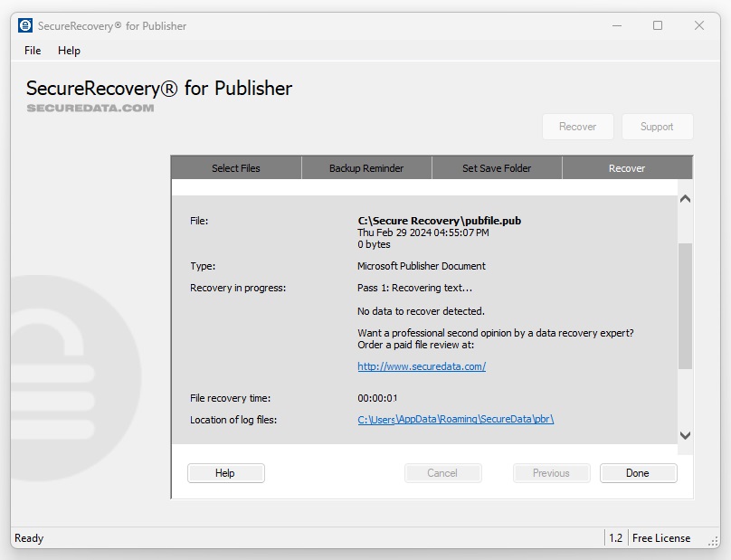The height and width of the screenshot is (560, 731).
Task: Minimize the SecureRecovery window
Action: (616, 25)
